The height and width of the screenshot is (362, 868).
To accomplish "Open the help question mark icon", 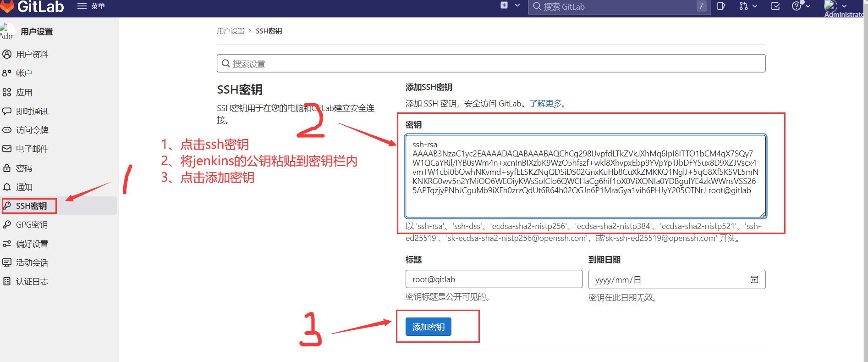I will coord(797,6).
